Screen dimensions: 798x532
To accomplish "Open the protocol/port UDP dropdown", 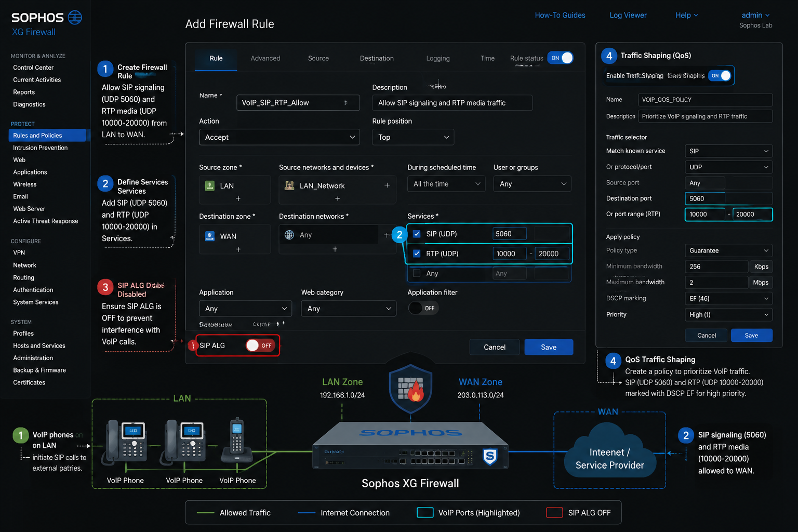I will coord(728,167).
